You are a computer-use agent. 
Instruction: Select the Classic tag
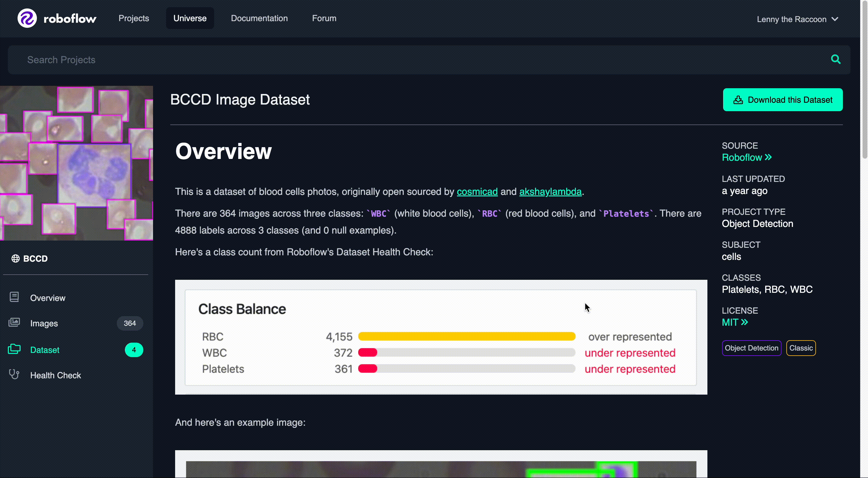click(801, 348)
